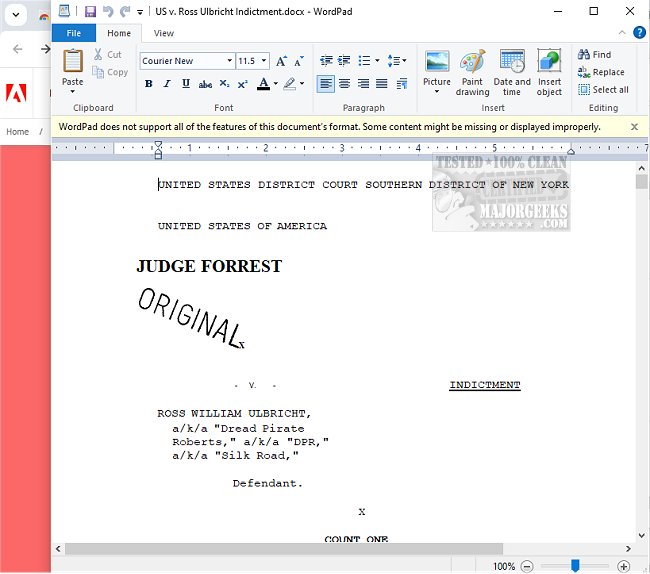Viewport: 650px width, 574px height.
Task: Apply the text highlight color pen
Action: click(x=289, y=84)
